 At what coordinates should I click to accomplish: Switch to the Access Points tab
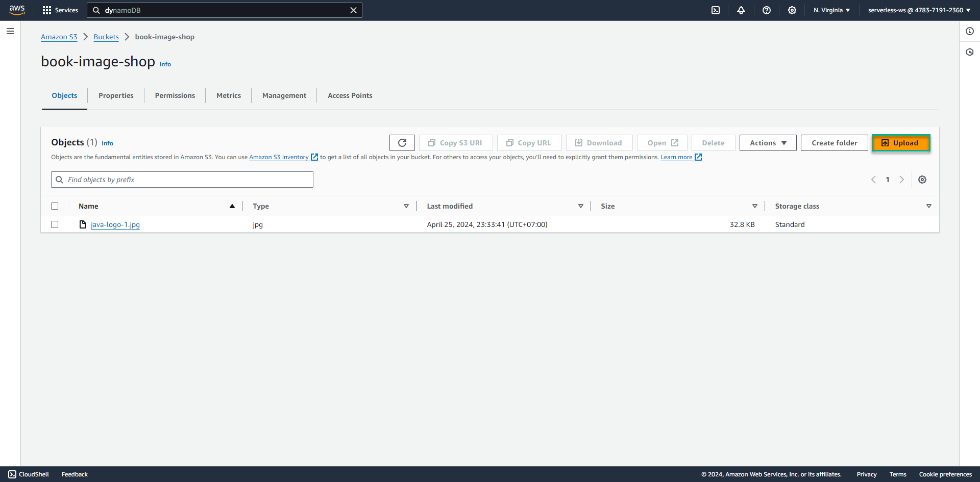click(350, 95)
